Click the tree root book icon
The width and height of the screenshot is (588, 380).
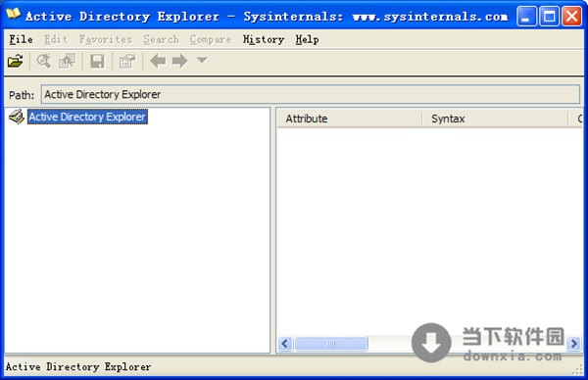[17, 117]
